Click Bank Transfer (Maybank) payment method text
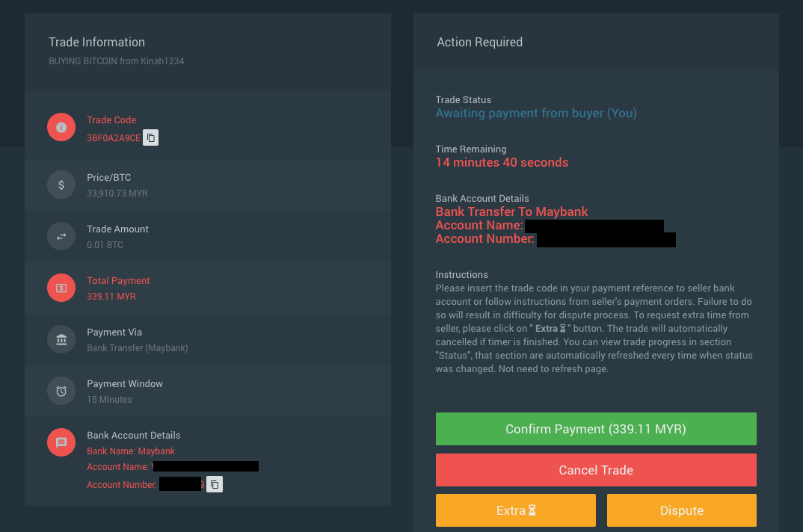The width and height of the screenshot is (803, 532). click(138, 348)
